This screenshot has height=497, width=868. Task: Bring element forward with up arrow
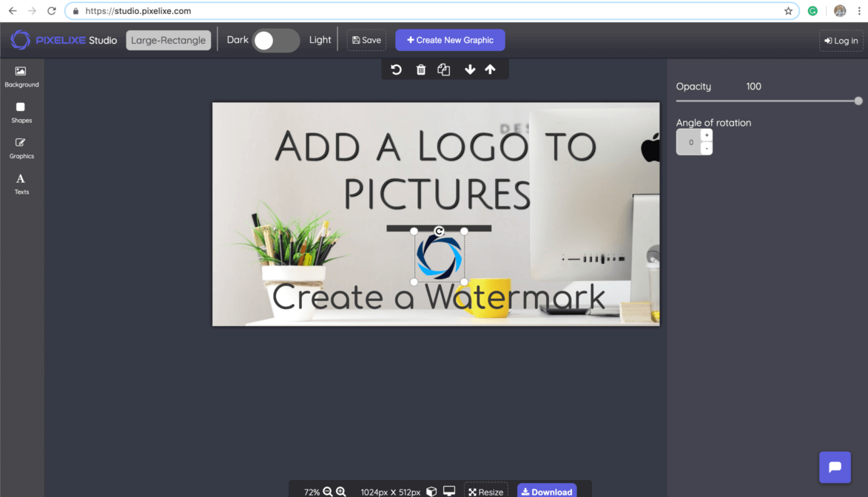point(490,70)
